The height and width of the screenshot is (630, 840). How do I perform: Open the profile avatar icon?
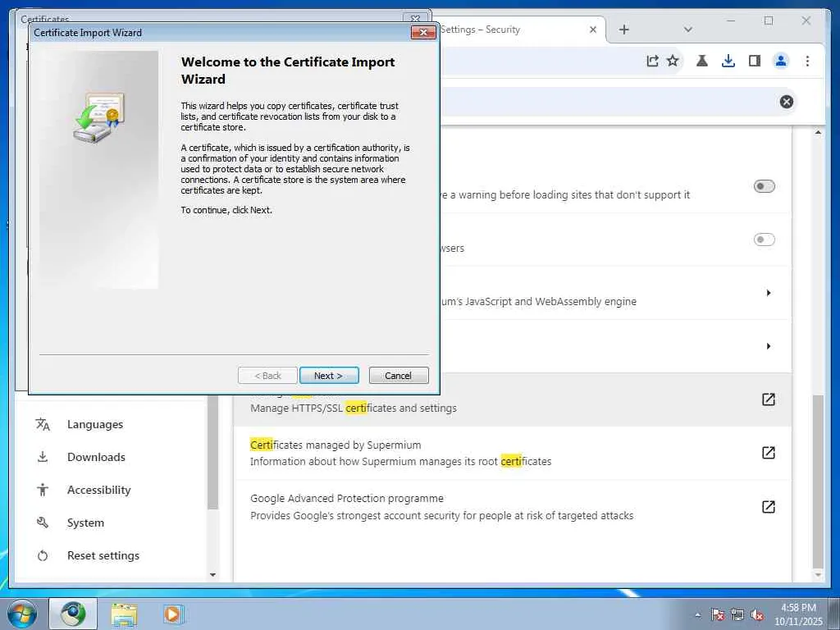[x=781, y=61]
